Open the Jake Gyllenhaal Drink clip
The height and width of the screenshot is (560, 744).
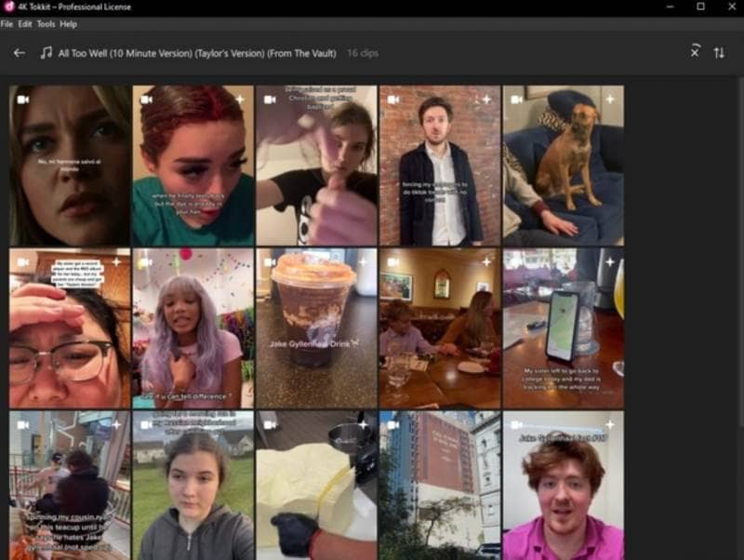[316, 328]
